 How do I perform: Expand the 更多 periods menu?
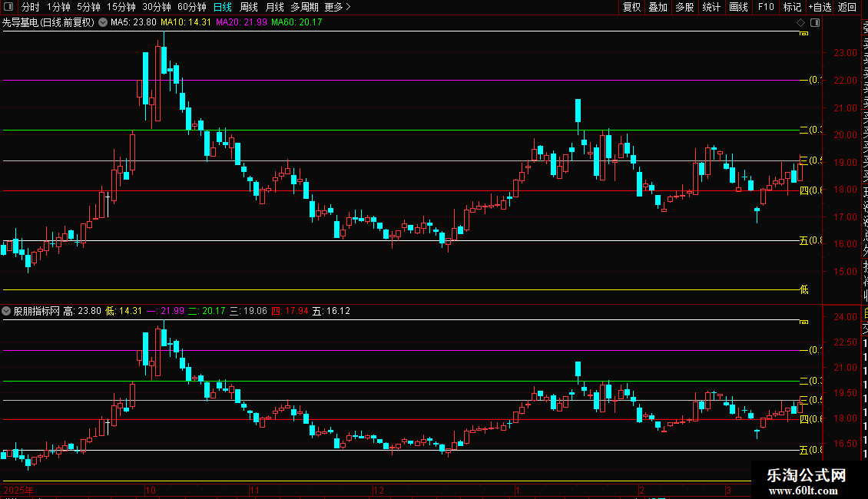tap(338, 7)
